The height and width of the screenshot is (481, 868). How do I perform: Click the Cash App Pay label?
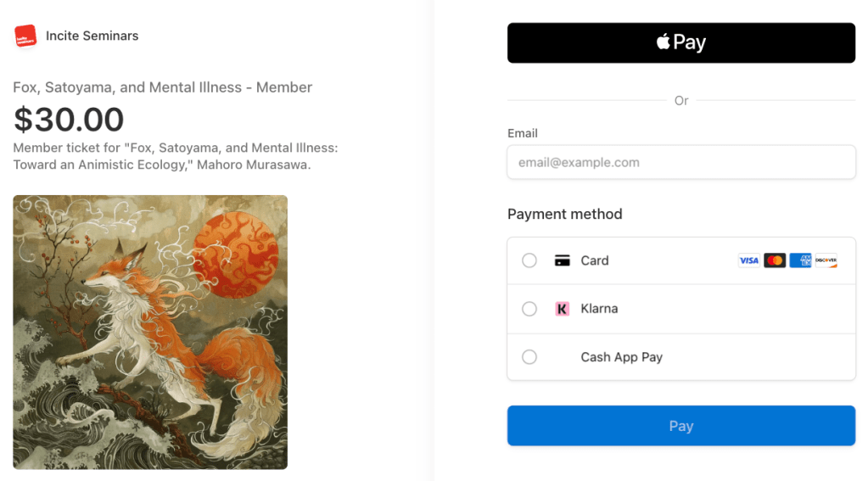(x=621, y=357)
